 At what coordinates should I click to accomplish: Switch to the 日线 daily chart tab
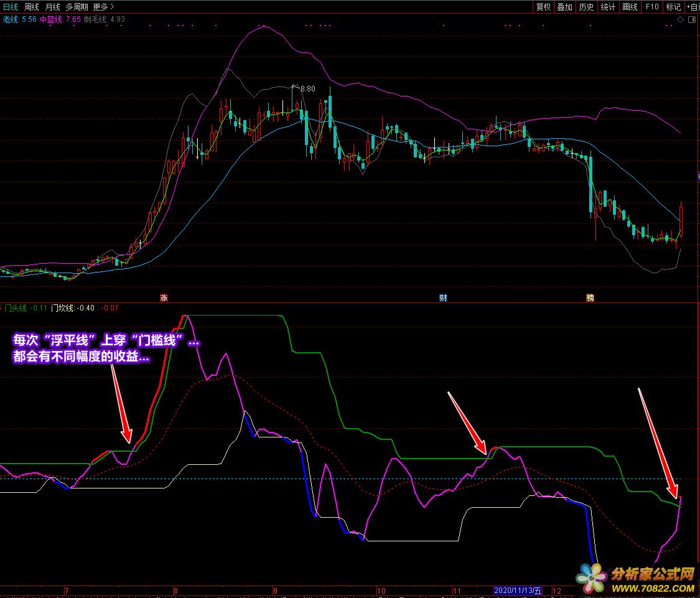point(11,7)
